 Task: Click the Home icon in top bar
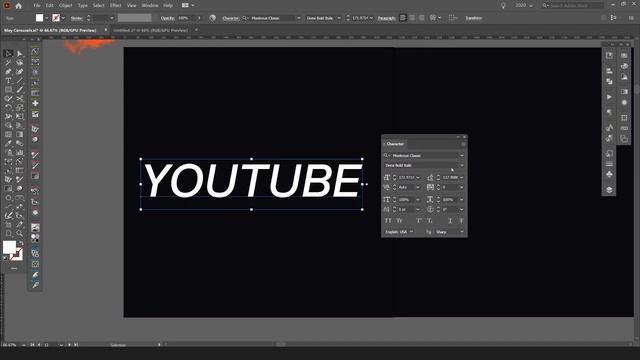tap(18, 6)
